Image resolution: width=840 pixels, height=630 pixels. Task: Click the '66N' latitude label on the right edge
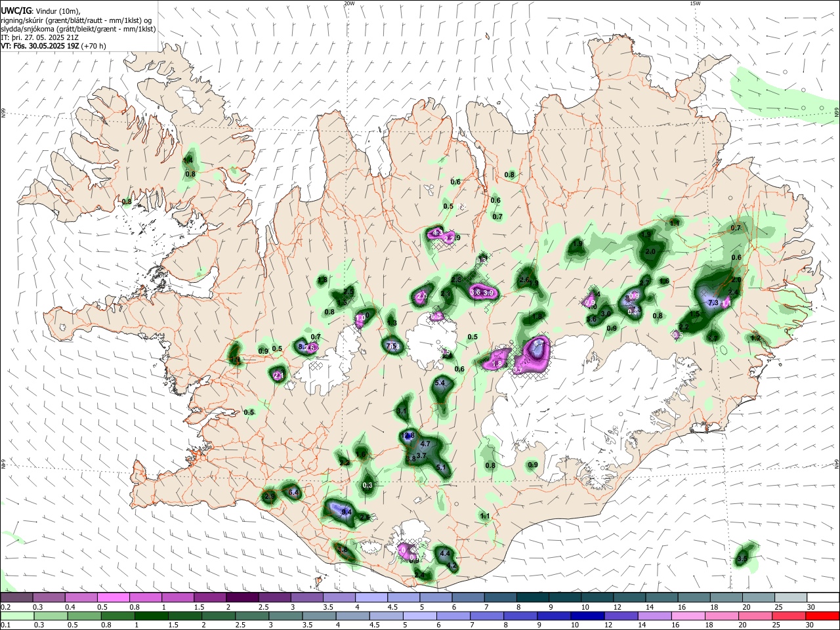point(837,112)
